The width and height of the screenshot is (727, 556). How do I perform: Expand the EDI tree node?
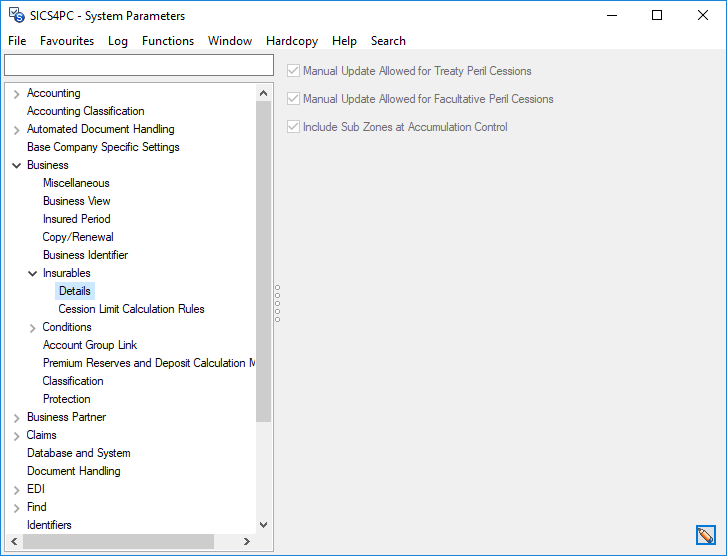click(17, 490)
